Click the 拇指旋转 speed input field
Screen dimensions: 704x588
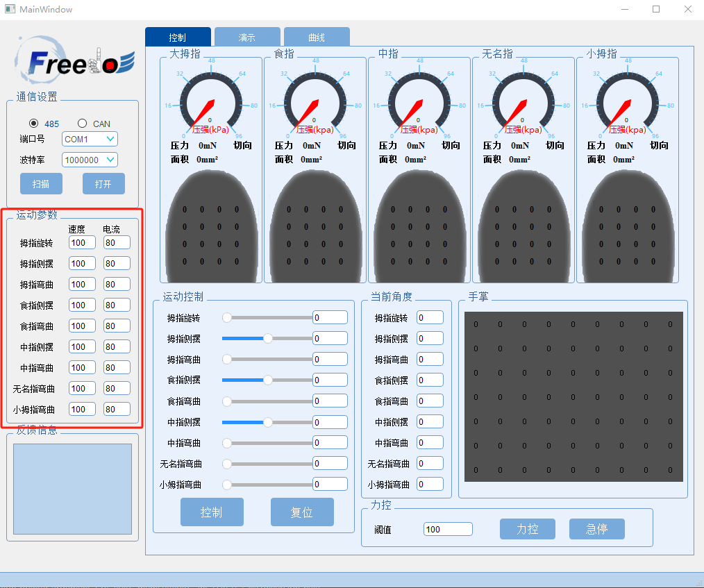pyautogui.click(x=82, y=243)
